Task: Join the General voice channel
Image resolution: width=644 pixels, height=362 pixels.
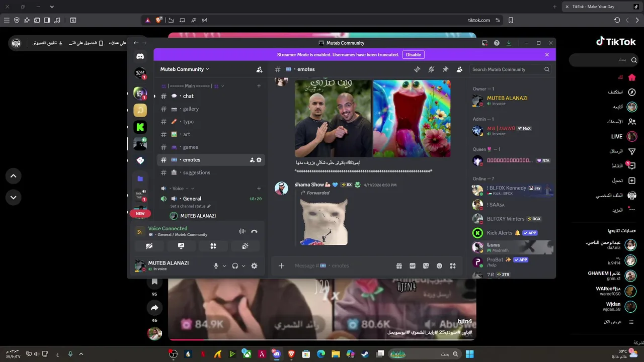Action: point(211,199)
